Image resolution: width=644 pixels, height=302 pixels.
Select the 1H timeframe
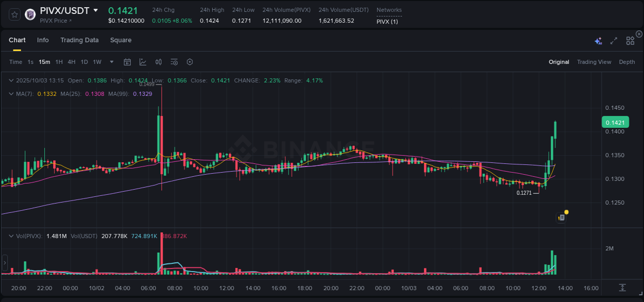pos(59,62)
